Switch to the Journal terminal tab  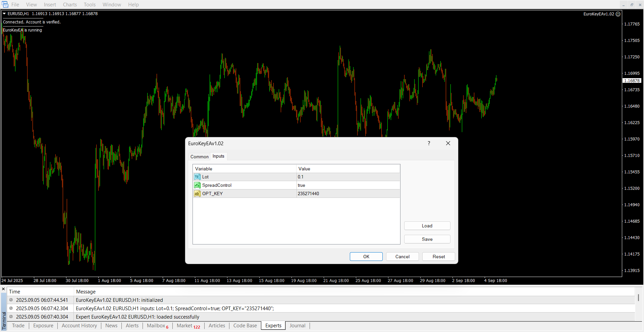(x=297, y=326)
